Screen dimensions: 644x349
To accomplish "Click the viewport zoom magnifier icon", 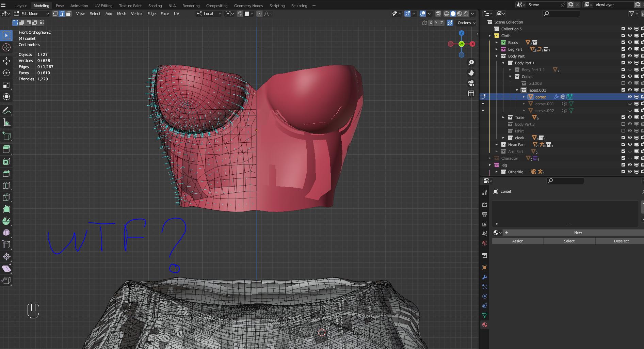I will (x=471, y=63).
